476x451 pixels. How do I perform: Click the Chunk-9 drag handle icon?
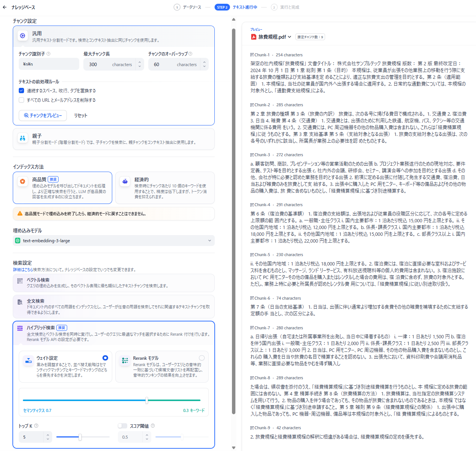click(x=252, y=428)
